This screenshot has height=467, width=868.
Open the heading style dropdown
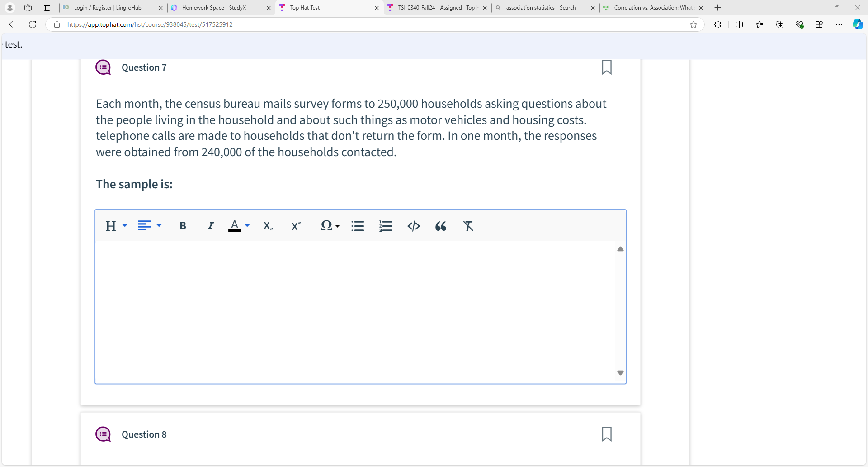click(x=116, y=226)
